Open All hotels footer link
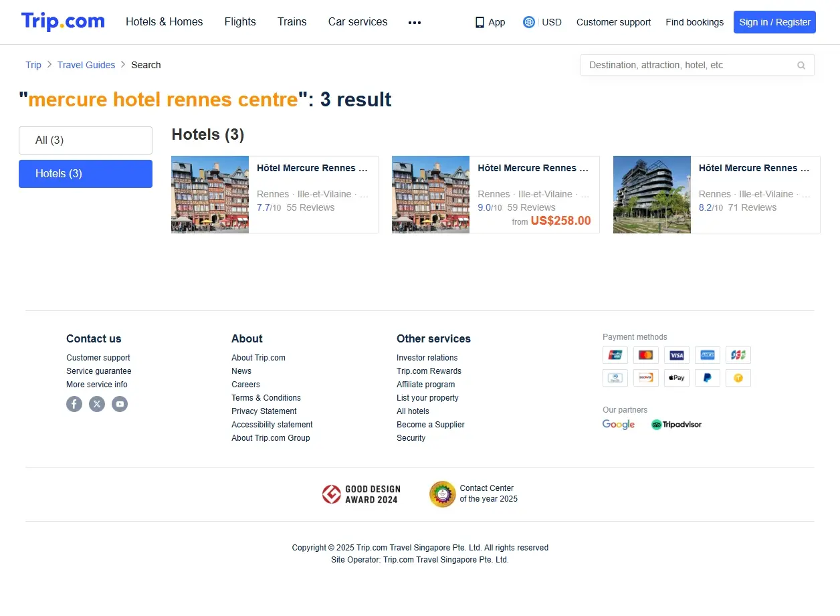The width and height of the screenshot is (840, 616). [x=413, y=411]
